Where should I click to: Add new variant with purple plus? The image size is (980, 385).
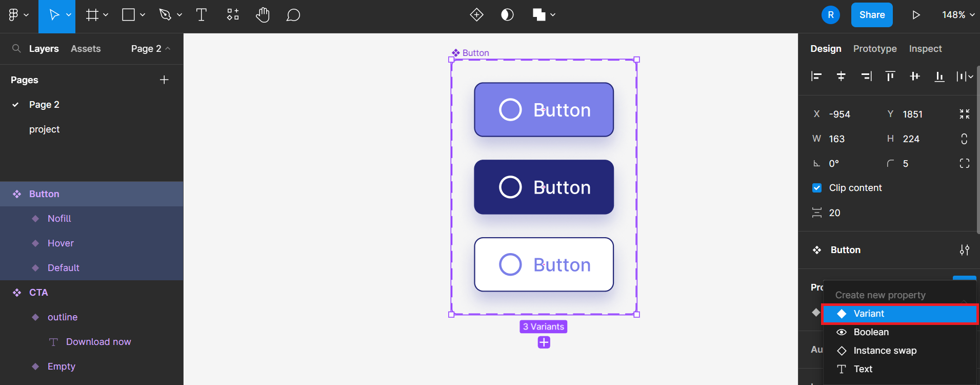[x=544, y=342]
